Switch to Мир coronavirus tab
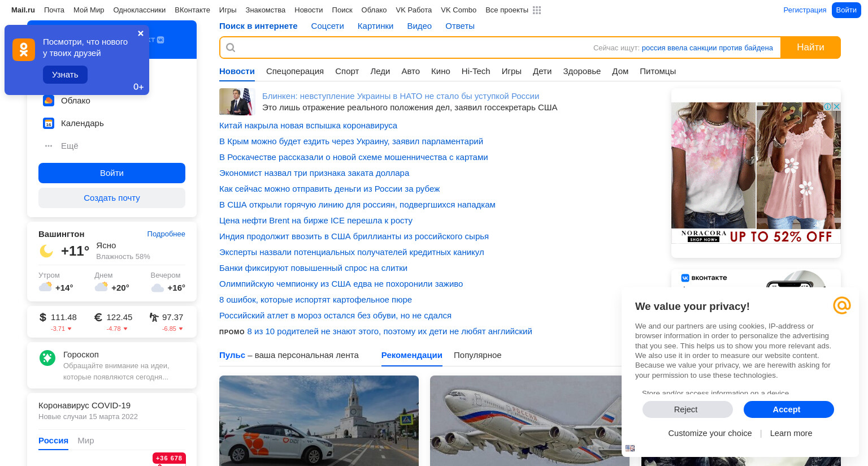 (86, 441)
